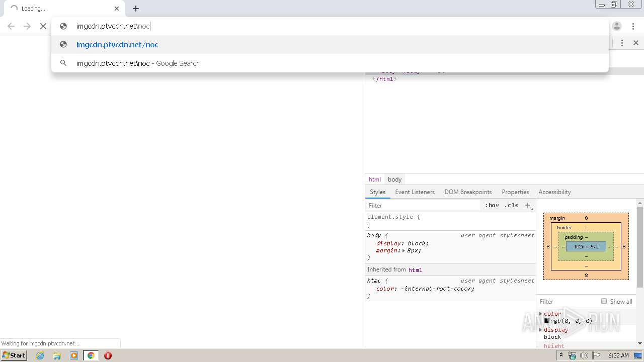The height and width of the screenshot is (362, 644).
Task: Add new style rule with plus icon
Action: pyautogui.click(x=528, y=205)
